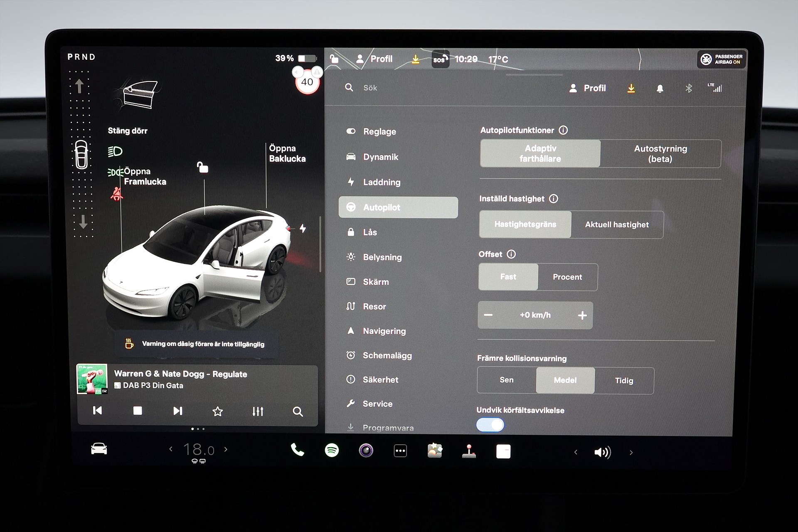Tap Öppna Baklucka to open trunk
Image resolution: width=798 pixels, height=532 pixels.
click(287, 153)
